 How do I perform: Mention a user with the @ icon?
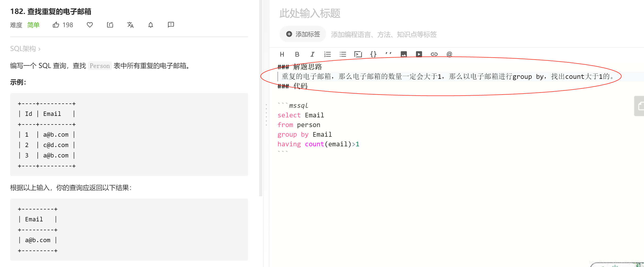click(x=449, y=54)
